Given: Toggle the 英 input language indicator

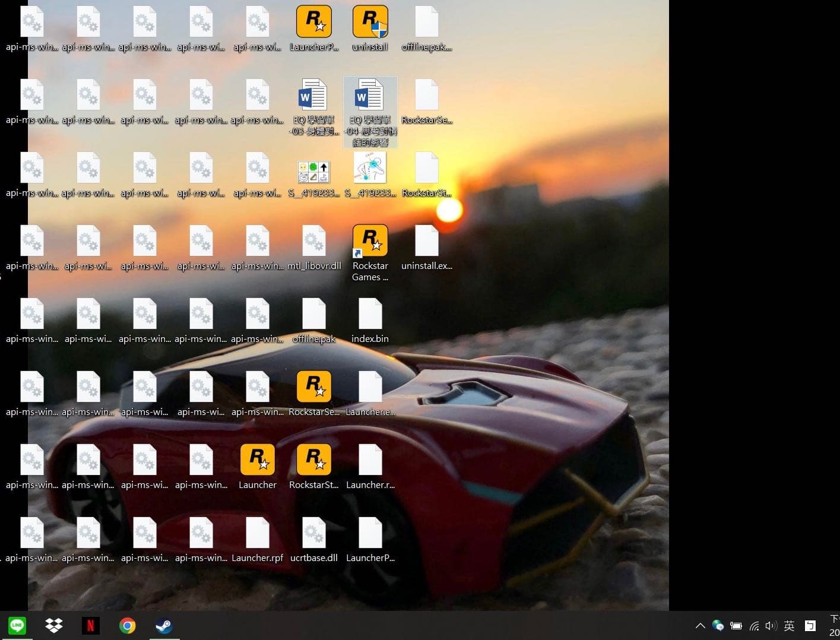Looking at the screenshot, I should point(789,625).
